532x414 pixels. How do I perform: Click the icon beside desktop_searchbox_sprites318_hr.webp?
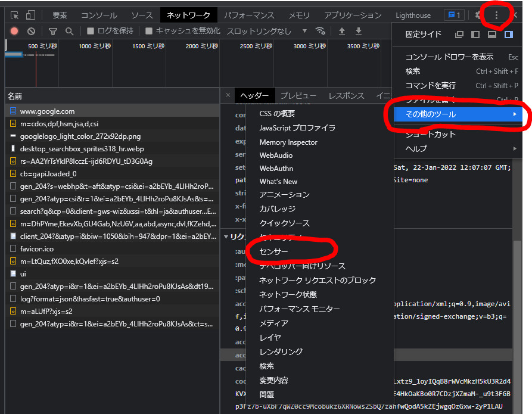pyautogui.click(x=13, y=149)
